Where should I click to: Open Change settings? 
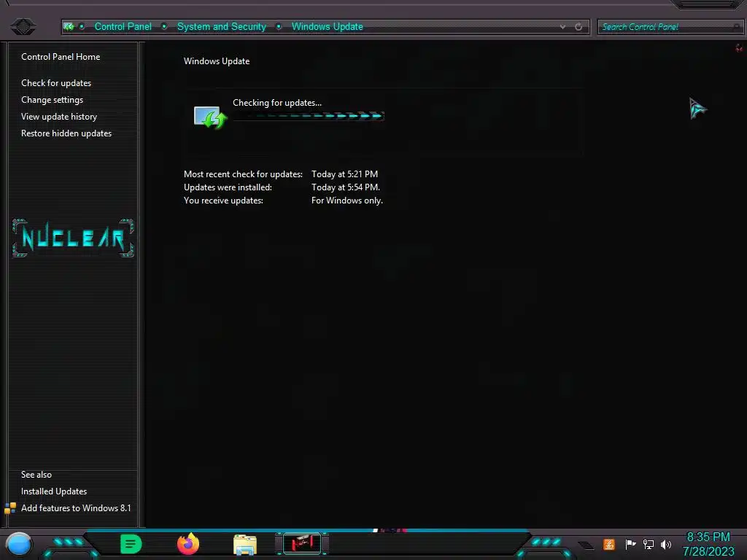pyautogui.click(x=52, y=99)
